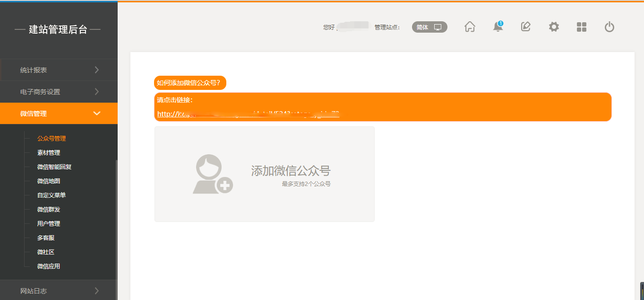Click the home icon in header
Viewport: 644px width, 300px height.
[x=470, y=27]
